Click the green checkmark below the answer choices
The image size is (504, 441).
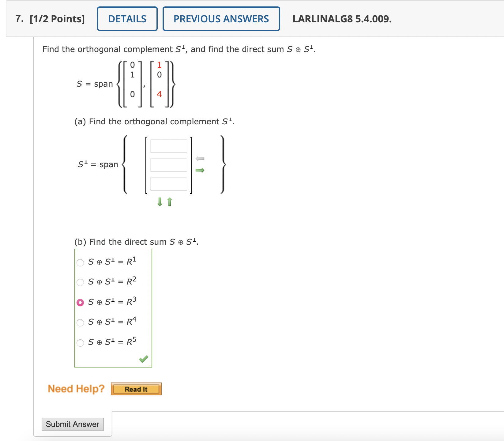(x=144, y=359)
